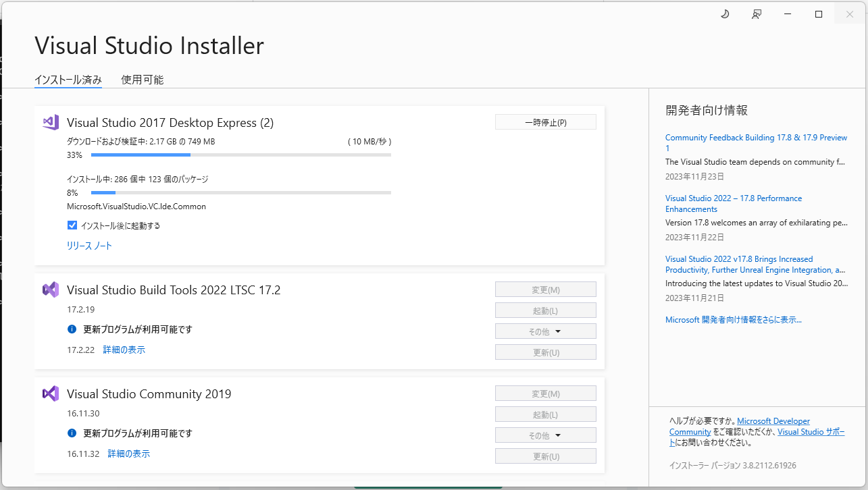Click the Visual Studio Community 2019 logo icon
Image resolution: width=868 pixels, height=490 pixels.
point(51,393)
